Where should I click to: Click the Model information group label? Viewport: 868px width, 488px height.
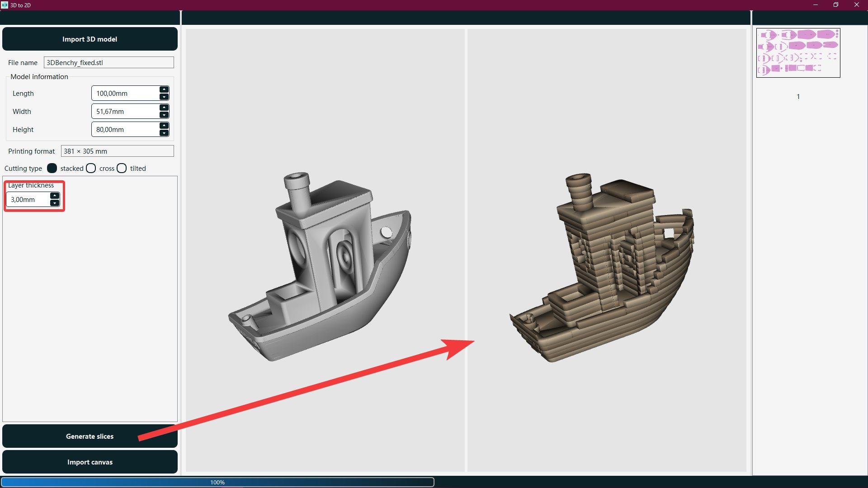39,77
